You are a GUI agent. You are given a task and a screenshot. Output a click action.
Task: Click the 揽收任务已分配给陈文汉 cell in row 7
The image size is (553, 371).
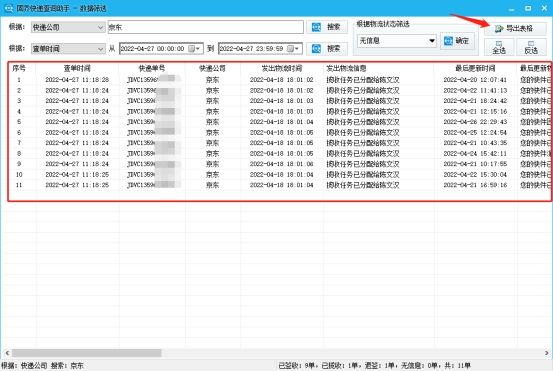(363, 143)
